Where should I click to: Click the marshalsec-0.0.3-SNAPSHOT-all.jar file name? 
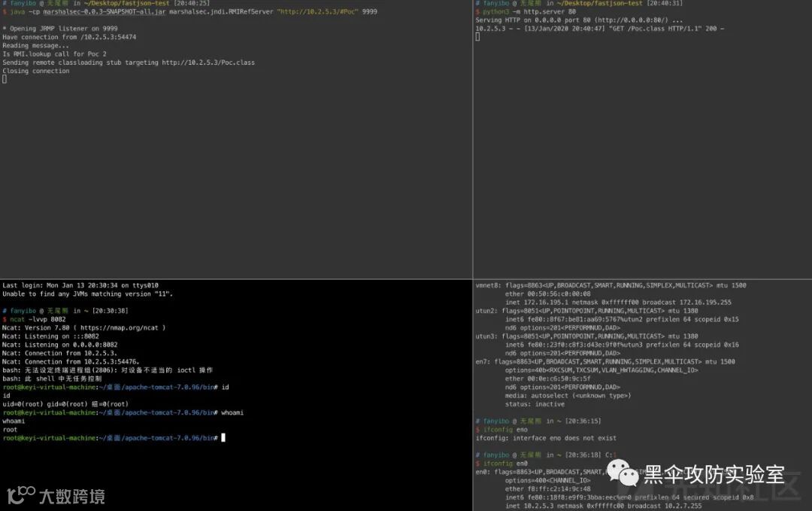104,11
